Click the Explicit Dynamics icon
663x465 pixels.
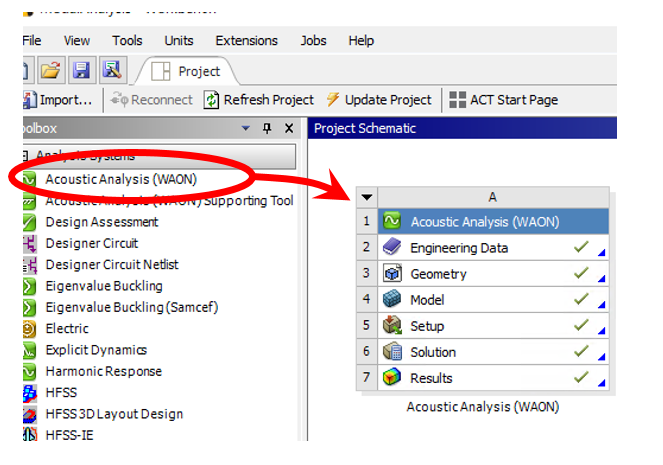[30, 350]
